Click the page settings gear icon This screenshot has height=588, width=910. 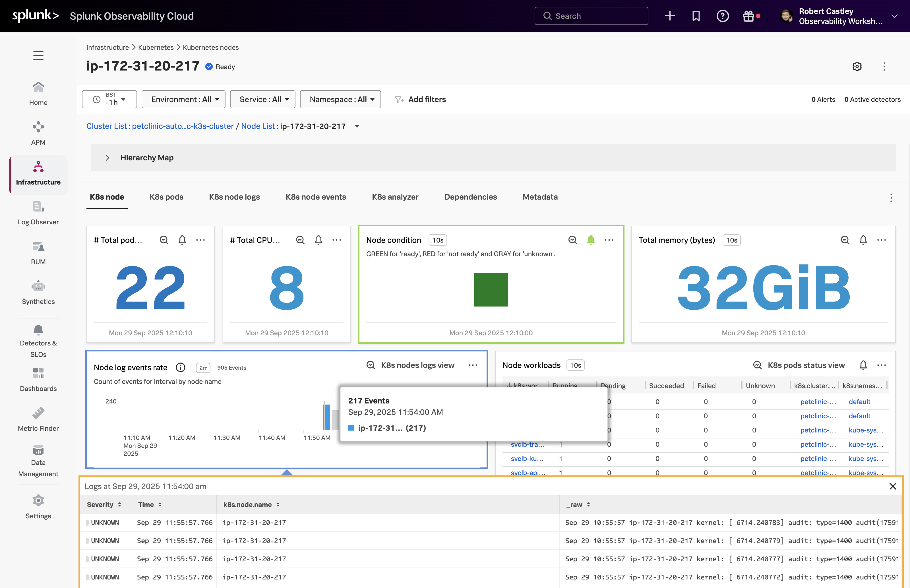[x=857, y=67]
